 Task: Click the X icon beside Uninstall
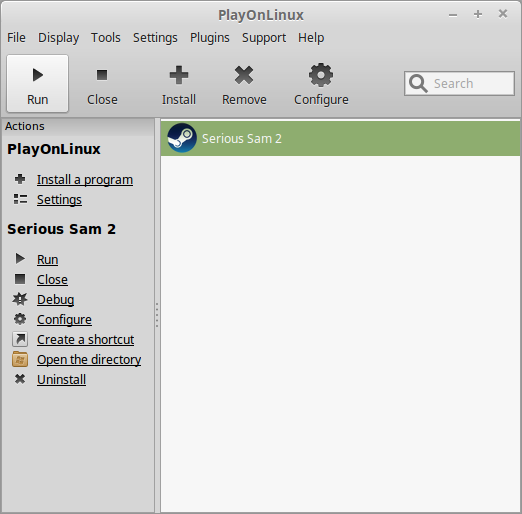tap(20, 379)
